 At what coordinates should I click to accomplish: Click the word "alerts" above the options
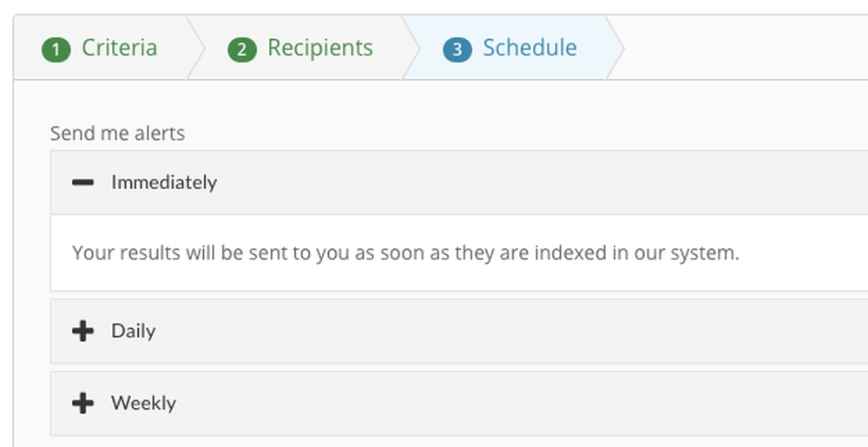[161, 134]
